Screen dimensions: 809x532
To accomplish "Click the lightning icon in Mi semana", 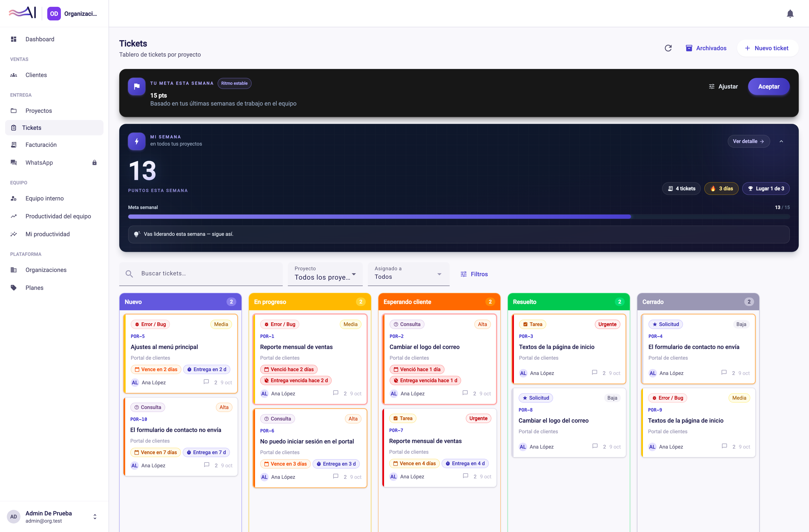I will pos(137,141).
